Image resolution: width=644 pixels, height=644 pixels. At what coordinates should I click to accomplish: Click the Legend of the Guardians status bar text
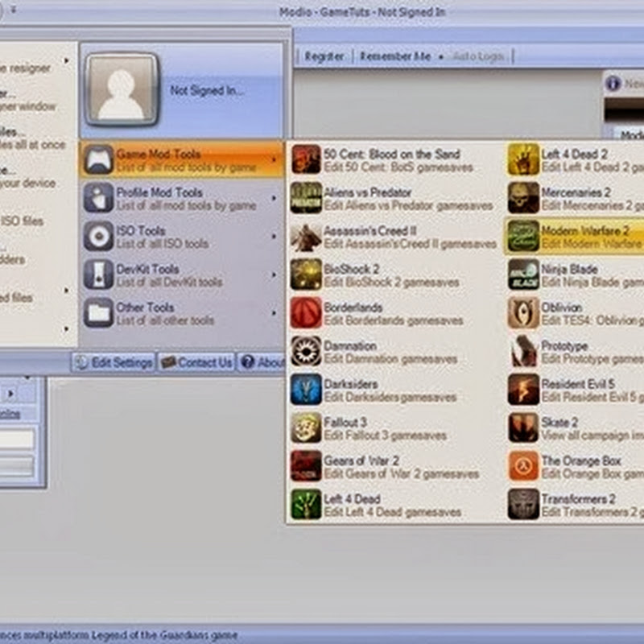pyautogui.click(x=119, y=635)
